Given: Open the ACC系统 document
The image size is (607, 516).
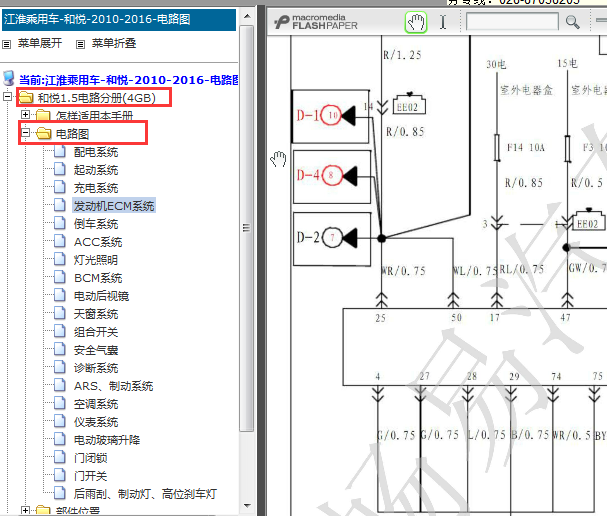Looking at the screenshot, I should [x=98, y=242].
